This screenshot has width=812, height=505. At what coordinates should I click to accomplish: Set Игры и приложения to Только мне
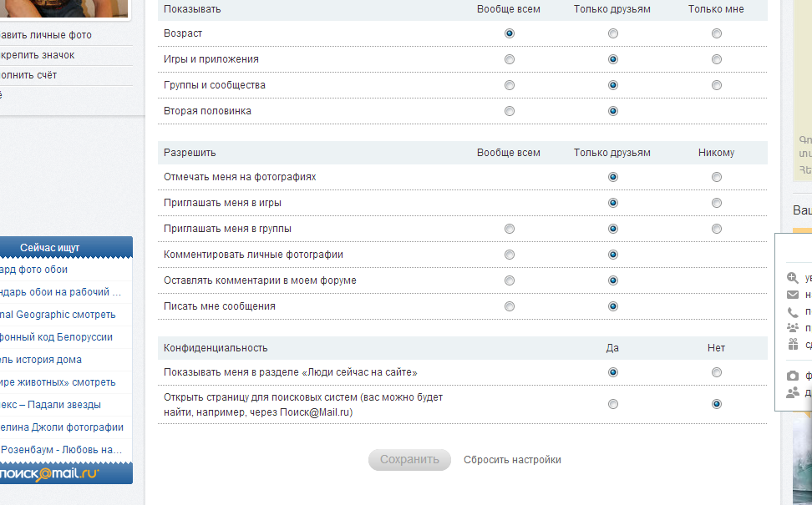pyautogui.click(x=716, y=59)
